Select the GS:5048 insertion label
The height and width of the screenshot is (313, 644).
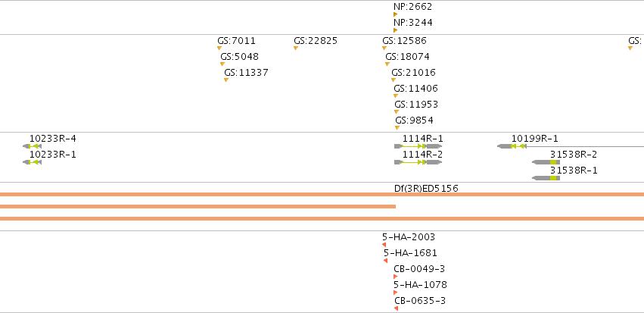tap(239, 57)
